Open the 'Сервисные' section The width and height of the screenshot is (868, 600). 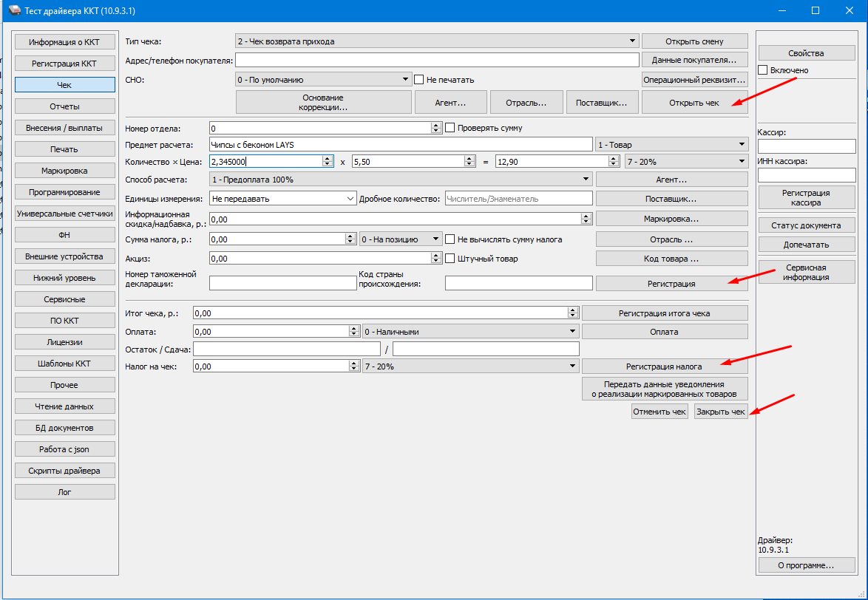pyautogui.click(x=65, y=299)
